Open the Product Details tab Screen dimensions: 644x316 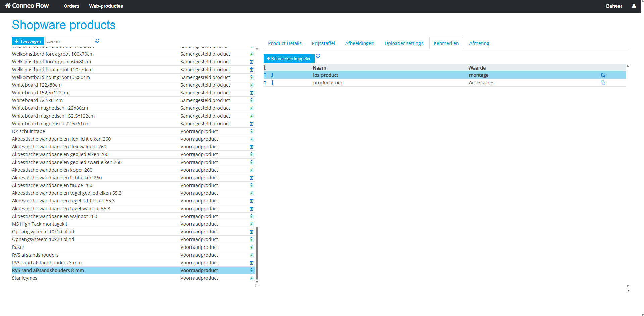(x=285, y=43)
